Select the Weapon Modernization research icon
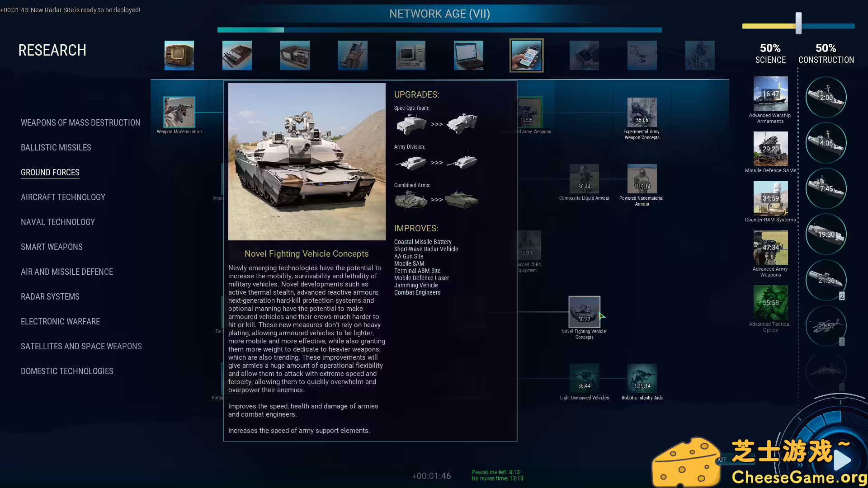Screen dimensions: 868x488 (x=179, y=112)
